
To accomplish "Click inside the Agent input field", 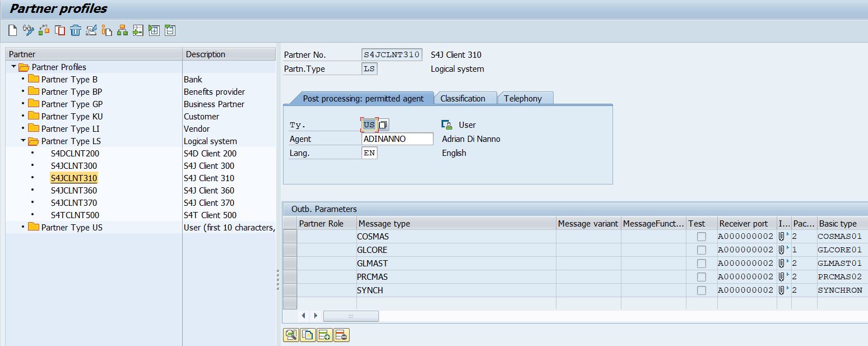I will point(397,139).
